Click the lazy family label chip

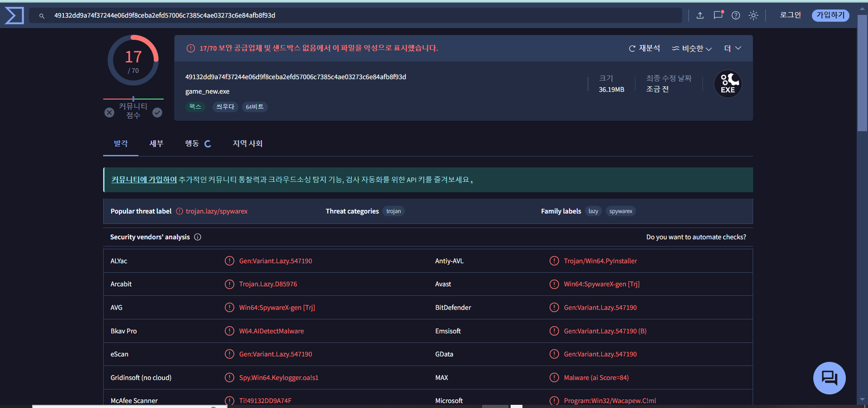point(593,211)
